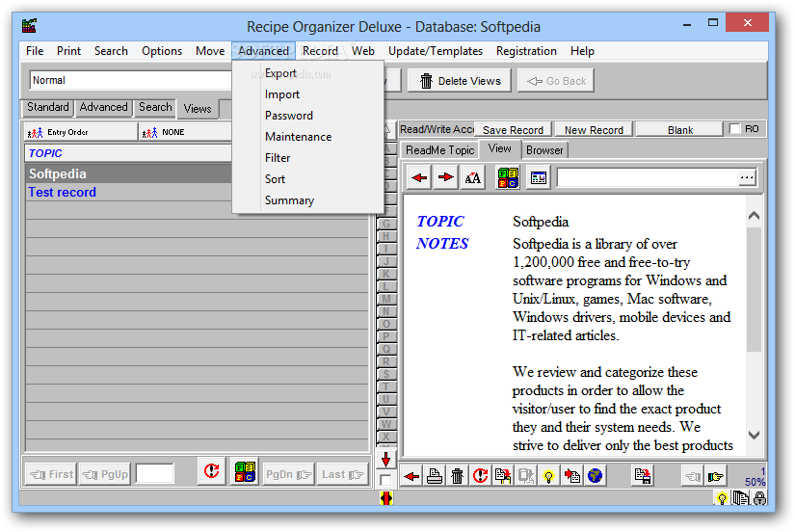Click the grayed paste document icon

[x=526, y=476]
